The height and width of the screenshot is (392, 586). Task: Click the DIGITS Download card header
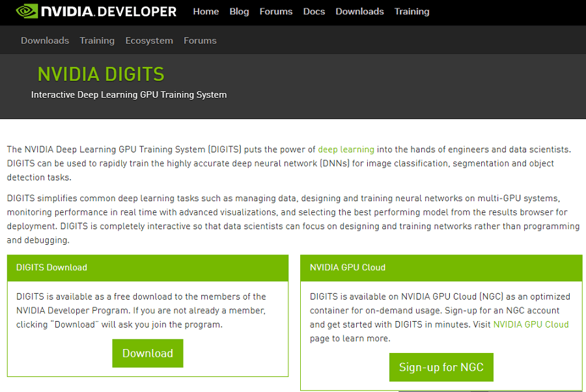148,268
